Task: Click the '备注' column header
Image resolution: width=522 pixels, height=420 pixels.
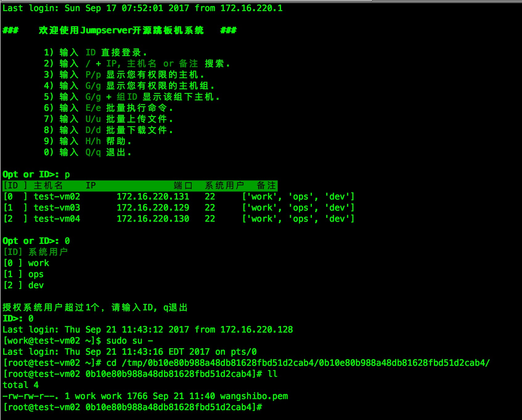Action: click(266, 185)
